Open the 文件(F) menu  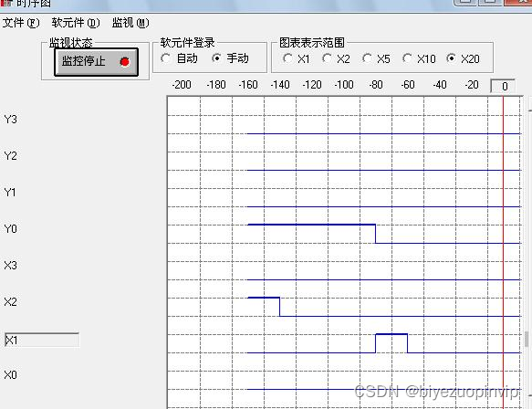point(21,23)
